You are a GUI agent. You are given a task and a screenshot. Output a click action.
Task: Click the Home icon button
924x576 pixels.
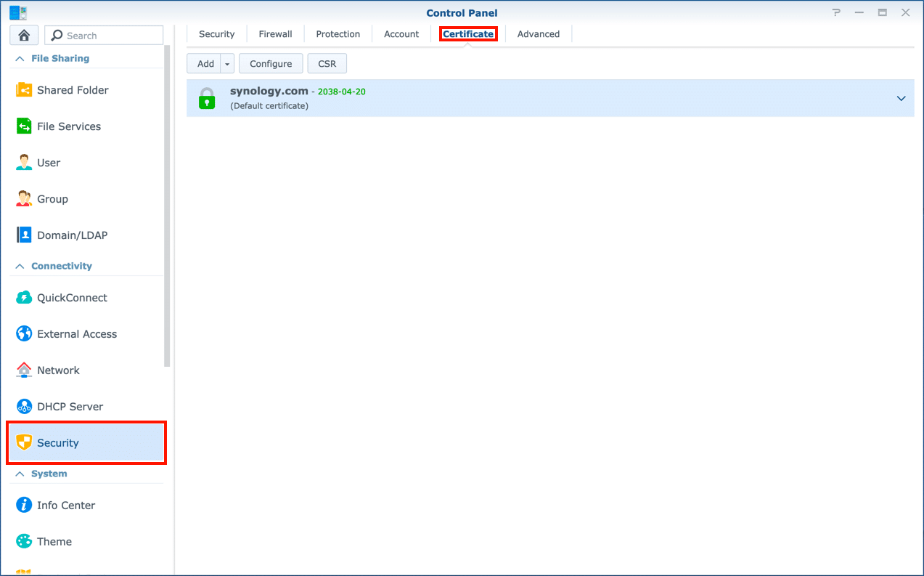(24, 36)
